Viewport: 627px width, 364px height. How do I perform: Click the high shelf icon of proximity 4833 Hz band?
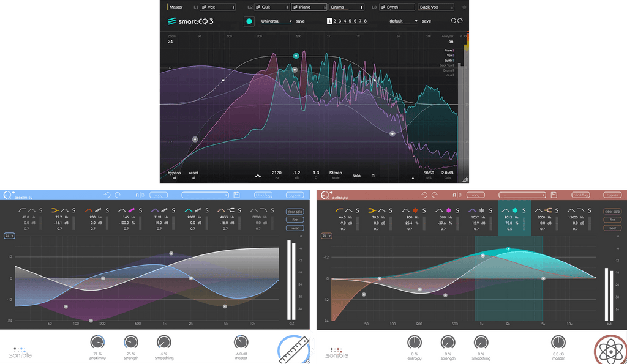click(231, 210)
